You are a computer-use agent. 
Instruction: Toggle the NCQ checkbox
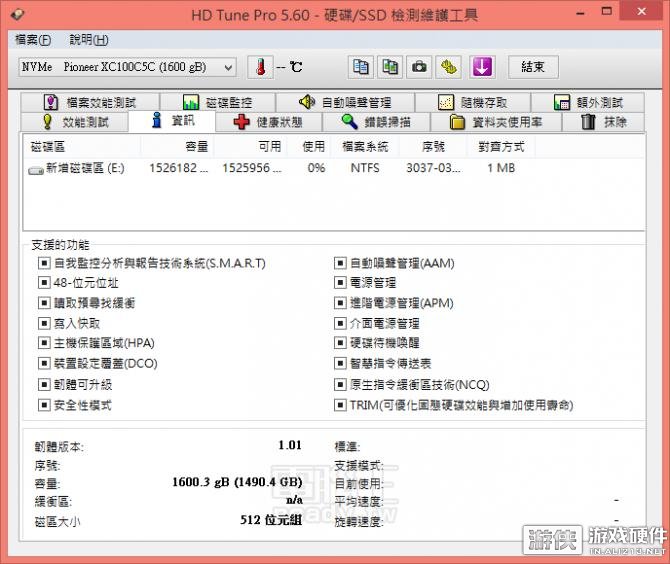pyautogui.click(x=340, y=385)
